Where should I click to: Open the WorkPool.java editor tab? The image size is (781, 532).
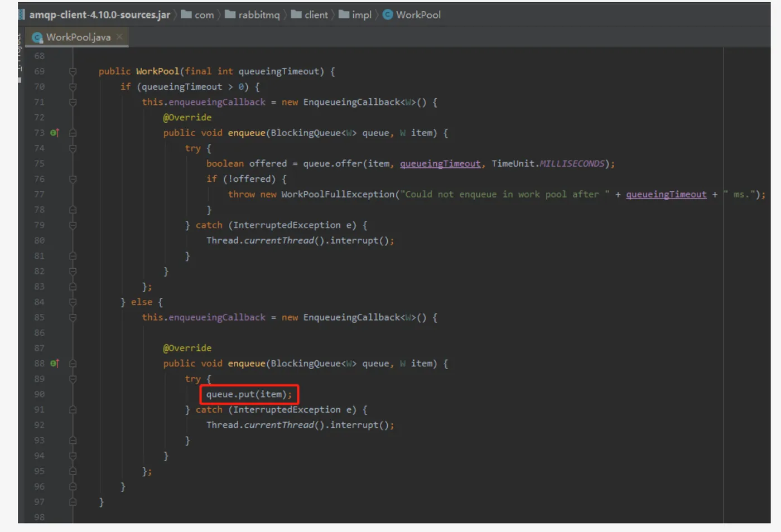pyautogui.click(x=78, y=37)
